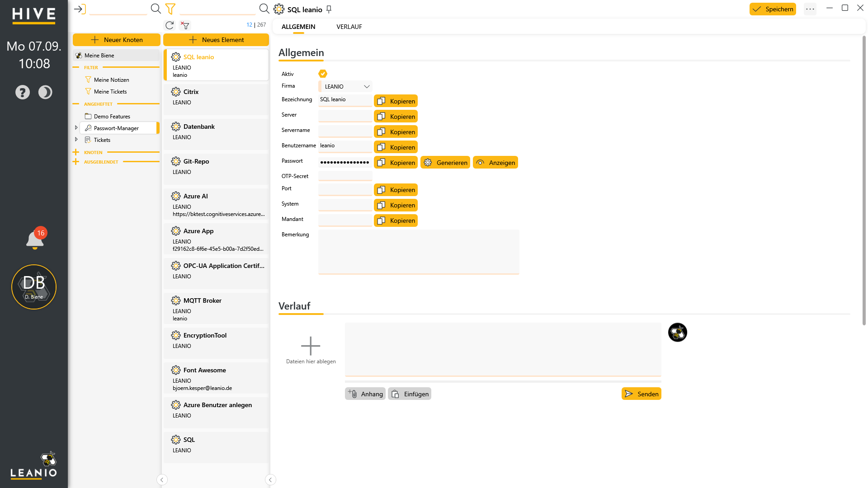Image resolution: width=868 pixels, height=488 pixels.
Task: Copy the Benutzername value
Action: click(x=396, y=147)
